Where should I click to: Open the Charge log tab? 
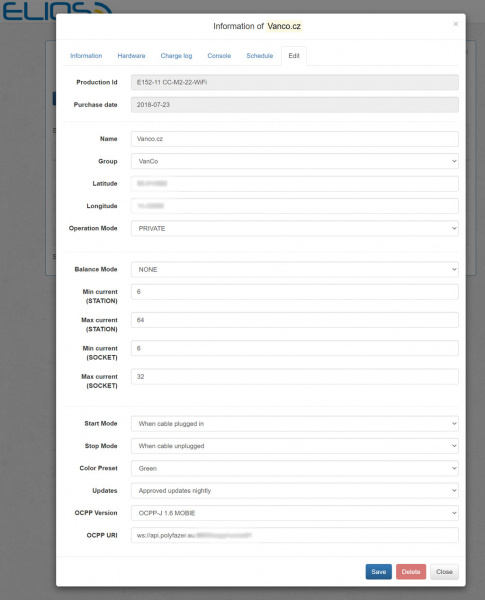pos(176,56)
